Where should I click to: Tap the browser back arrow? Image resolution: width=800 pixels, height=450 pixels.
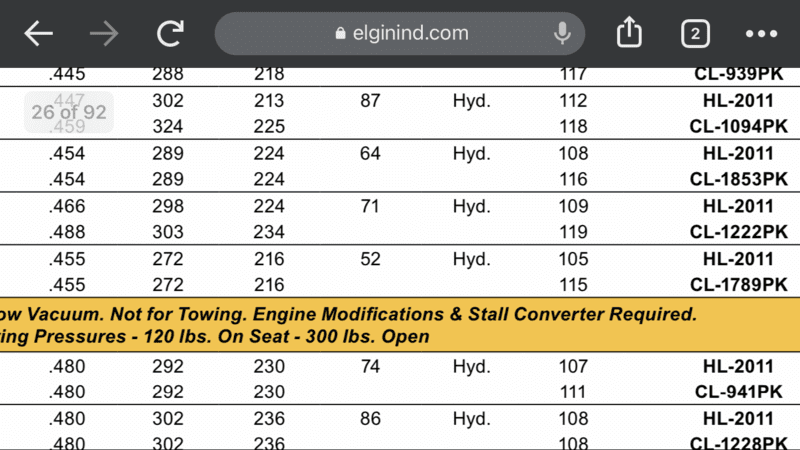tap(38, 34)
